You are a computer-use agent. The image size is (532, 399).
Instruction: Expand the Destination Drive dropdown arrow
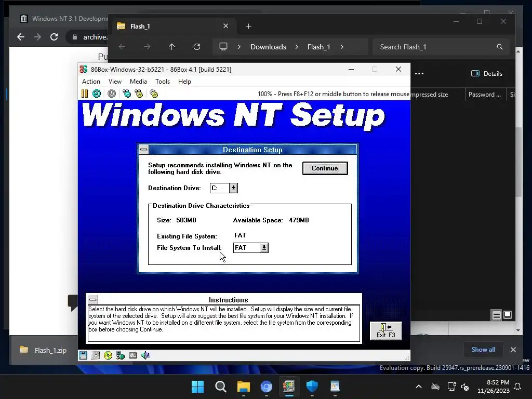[233, 188]
